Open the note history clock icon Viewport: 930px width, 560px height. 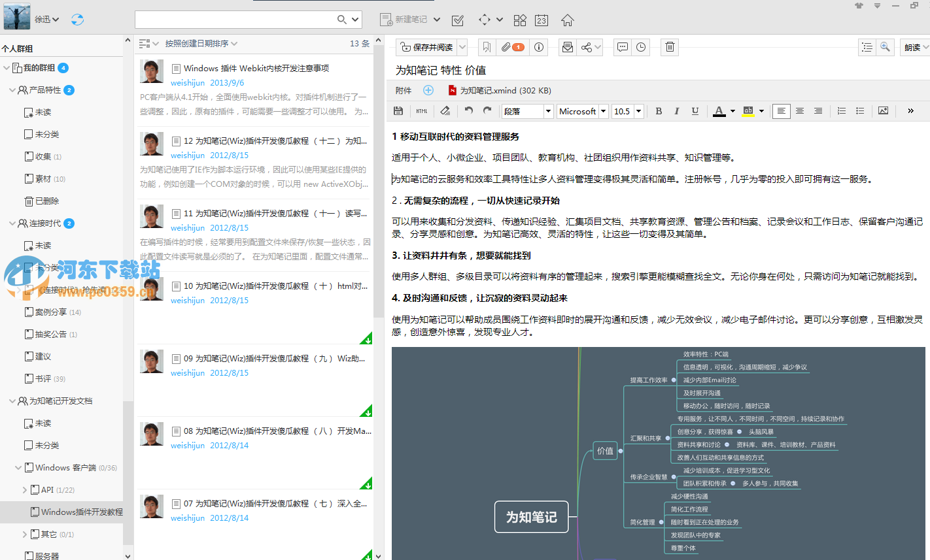click(x=640, y=46)
